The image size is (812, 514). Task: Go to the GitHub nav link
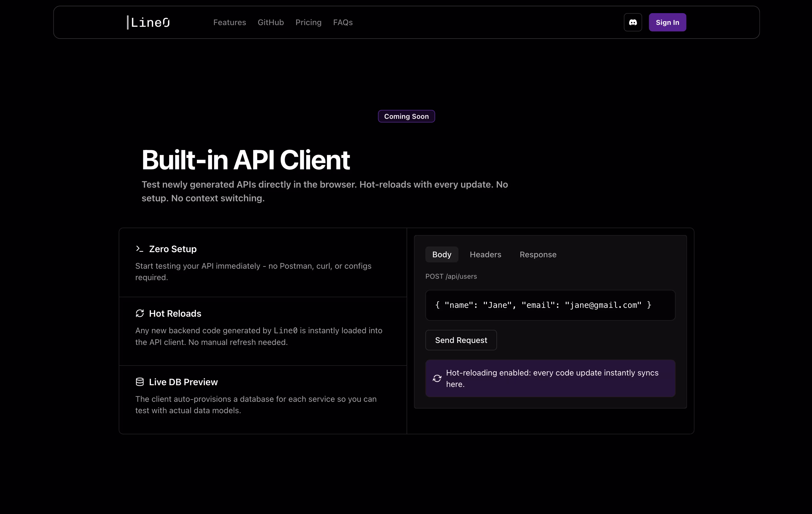(x=270, y=22)
